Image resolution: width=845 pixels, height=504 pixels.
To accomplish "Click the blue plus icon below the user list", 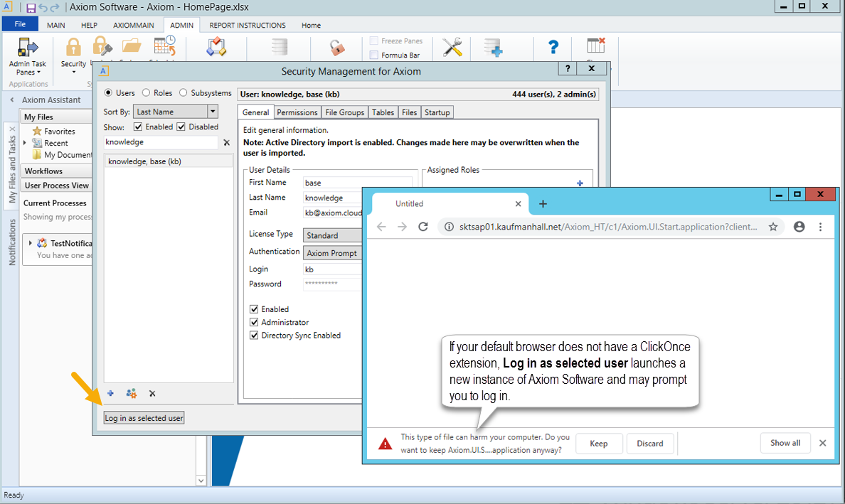I will pyautogui.click(x=110, y=394).
